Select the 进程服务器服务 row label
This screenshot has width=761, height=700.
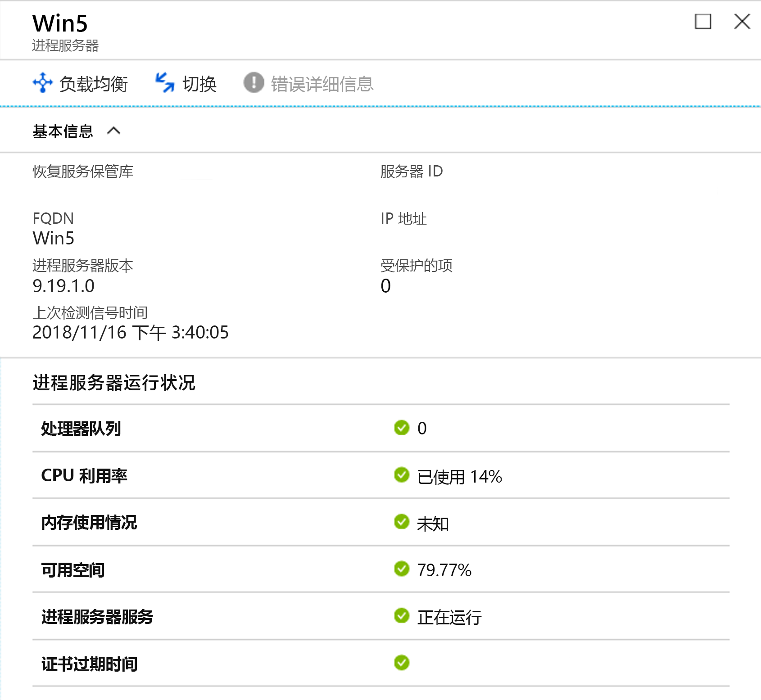97,617
